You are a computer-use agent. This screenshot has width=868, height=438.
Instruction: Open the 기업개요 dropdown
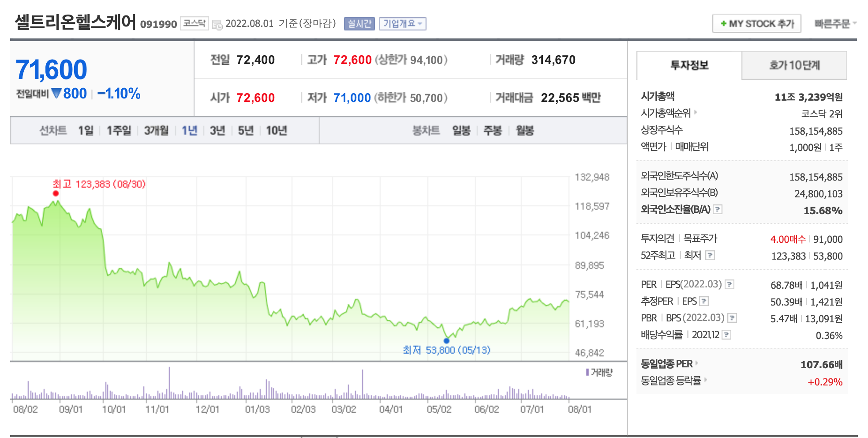click(403, 23)
